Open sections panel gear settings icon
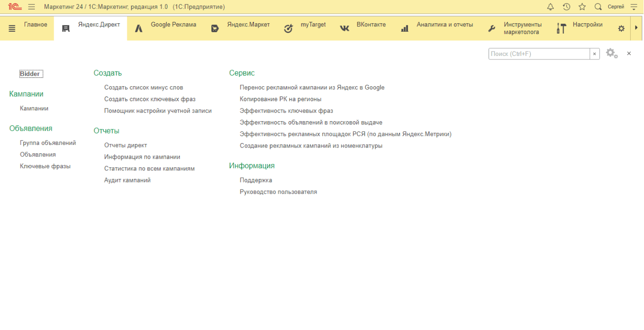 tap(621, 28)
